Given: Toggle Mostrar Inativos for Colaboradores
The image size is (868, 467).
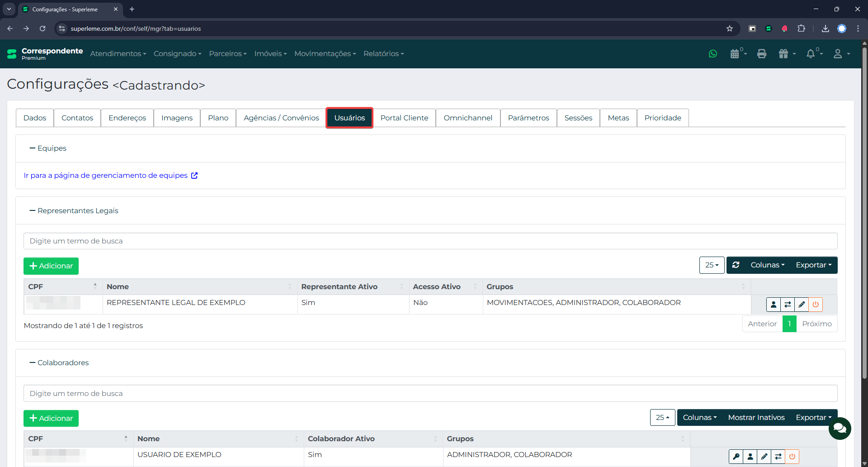Looking at the screenshot, I should [x=756, y=418].
